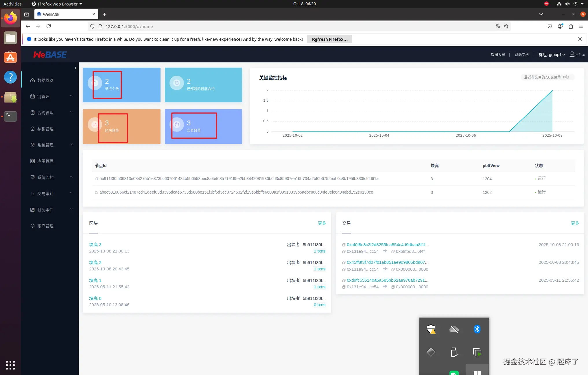Open the 群组 group1 dropdown
The height and width of the screenshot is (375, 588).
click(552, 55)
